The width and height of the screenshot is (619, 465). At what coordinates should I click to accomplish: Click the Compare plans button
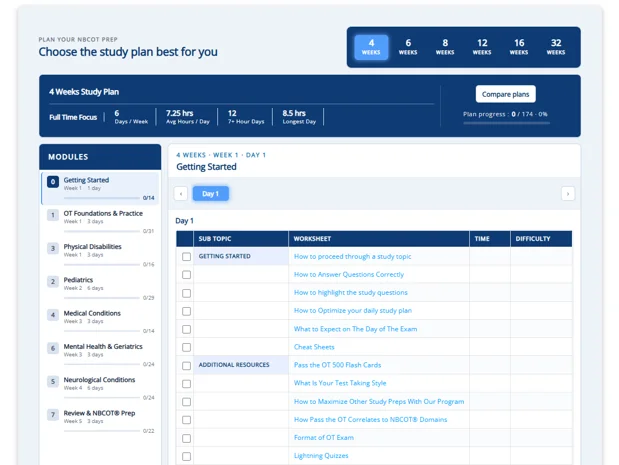click(505, 94)
